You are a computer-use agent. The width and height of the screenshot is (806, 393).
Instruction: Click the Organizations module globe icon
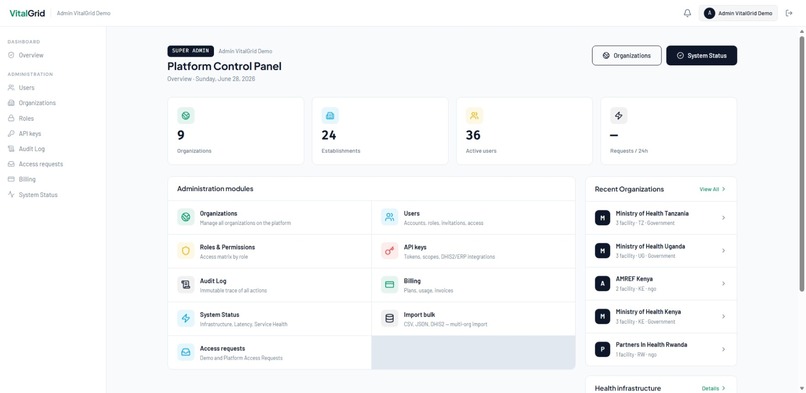coord(186,217)
